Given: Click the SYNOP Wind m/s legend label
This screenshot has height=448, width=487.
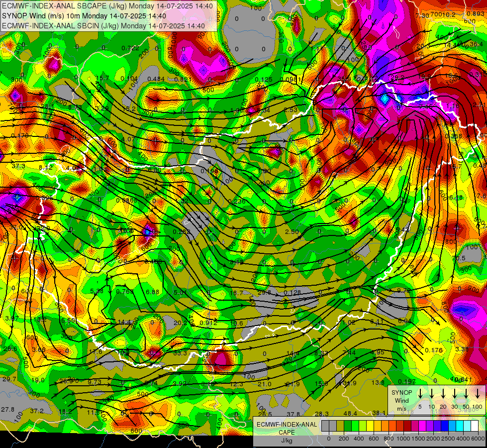Looking at the screenshot, I should point(401,400).
